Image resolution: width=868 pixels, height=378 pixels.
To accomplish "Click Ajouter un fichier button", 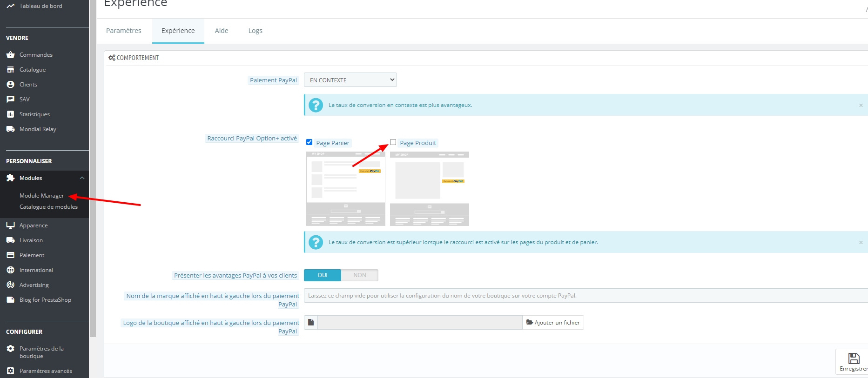I will (553, 323).
